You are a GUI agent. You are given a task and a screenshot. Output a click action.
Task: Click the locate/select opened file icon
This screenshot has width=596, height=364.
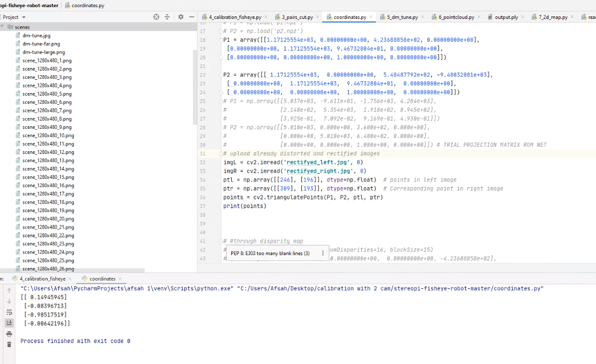pos(157,17)
